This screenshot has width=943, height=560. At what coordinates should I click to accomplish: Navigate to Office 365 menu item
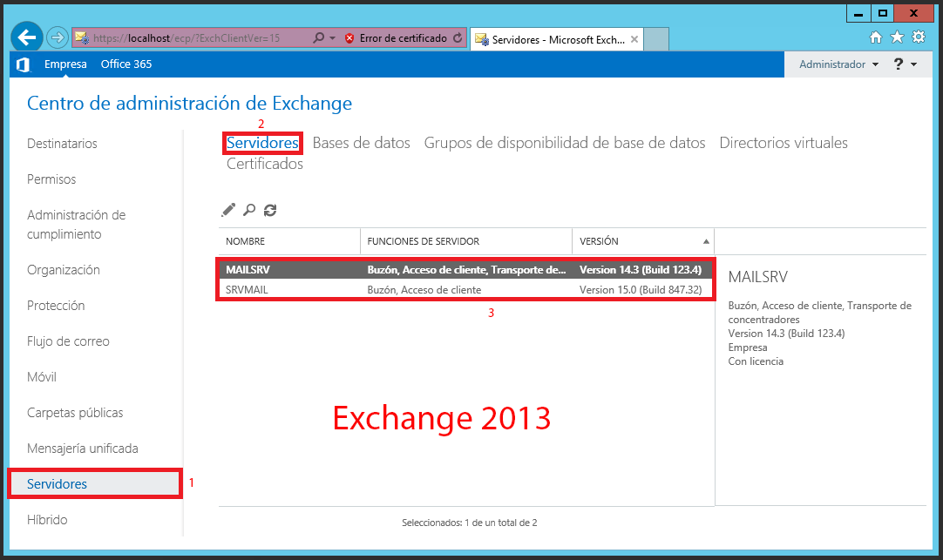(126, 64)
